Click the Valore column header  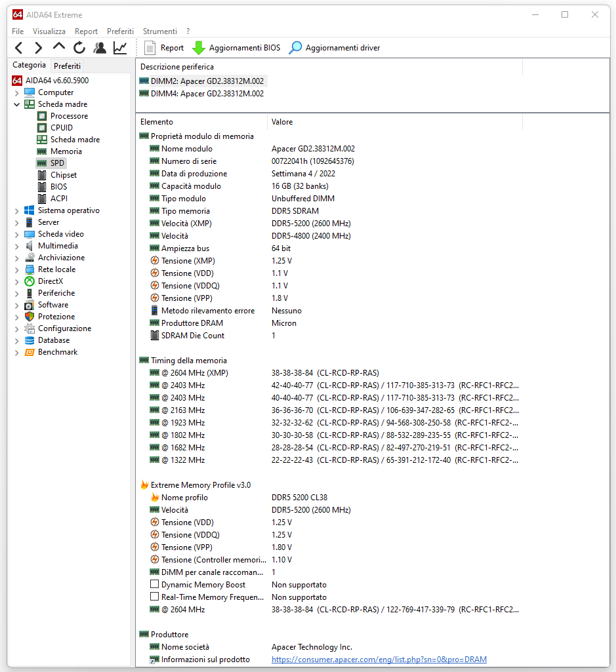395,122
